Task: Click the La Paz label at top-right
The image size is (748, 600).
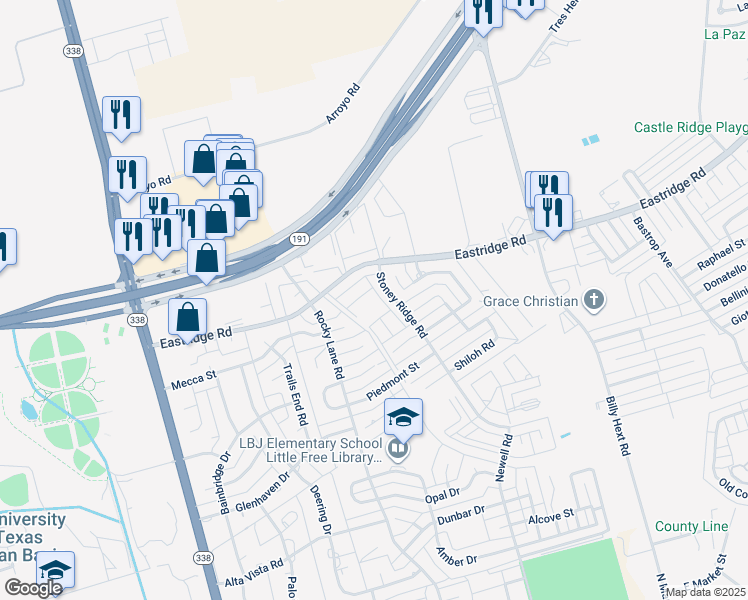Action: coord(724,34)
